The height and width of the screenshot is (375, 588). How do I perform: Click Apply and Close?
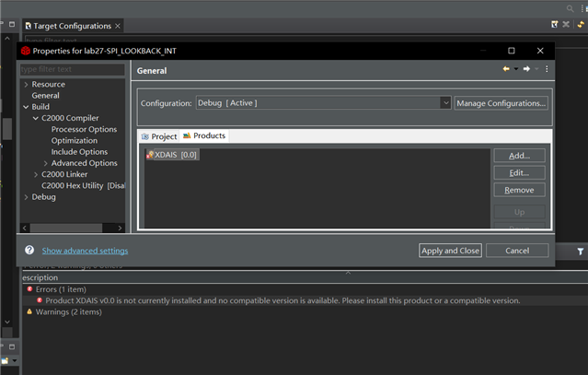[450, 251]
